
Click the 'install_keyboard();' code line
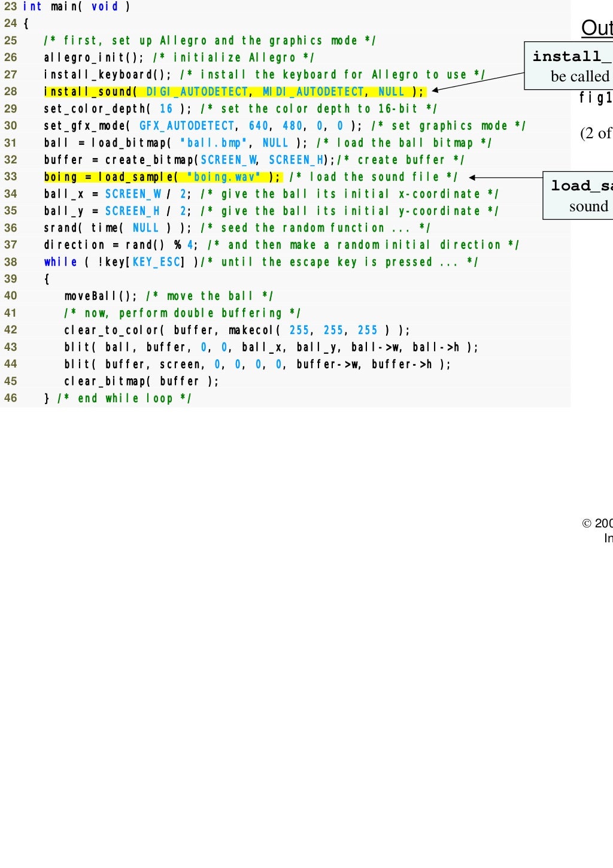click(264, 75)
